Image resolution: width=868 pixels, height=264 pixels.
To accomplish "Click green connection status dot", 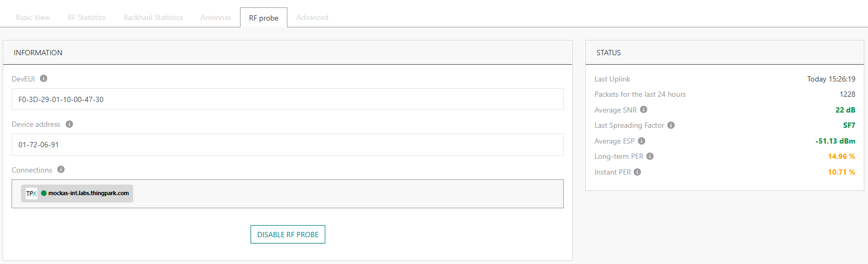I will point(44,194).
